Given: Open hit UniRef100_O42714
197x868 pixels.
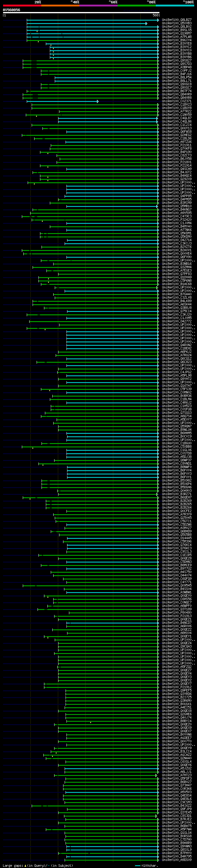Looking at the screenshot, I should (176, 240).
